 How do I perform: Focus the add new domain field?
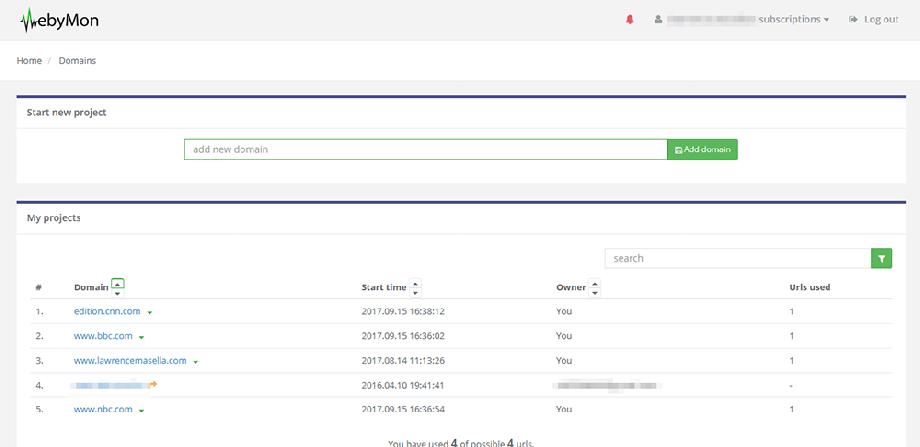tap(425, 150)
